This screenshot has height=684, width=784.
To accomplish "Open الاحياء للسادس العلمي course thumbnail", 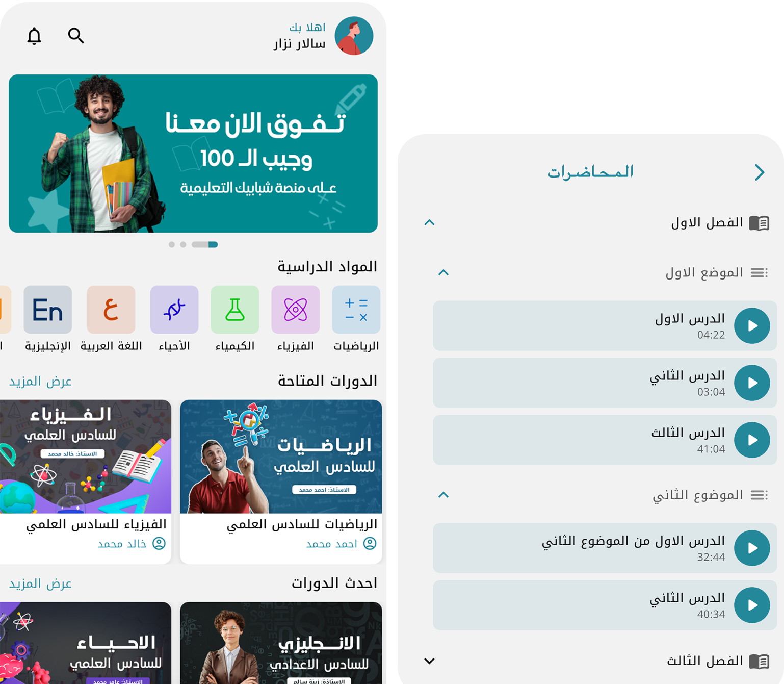I will [x=86, y=643].
